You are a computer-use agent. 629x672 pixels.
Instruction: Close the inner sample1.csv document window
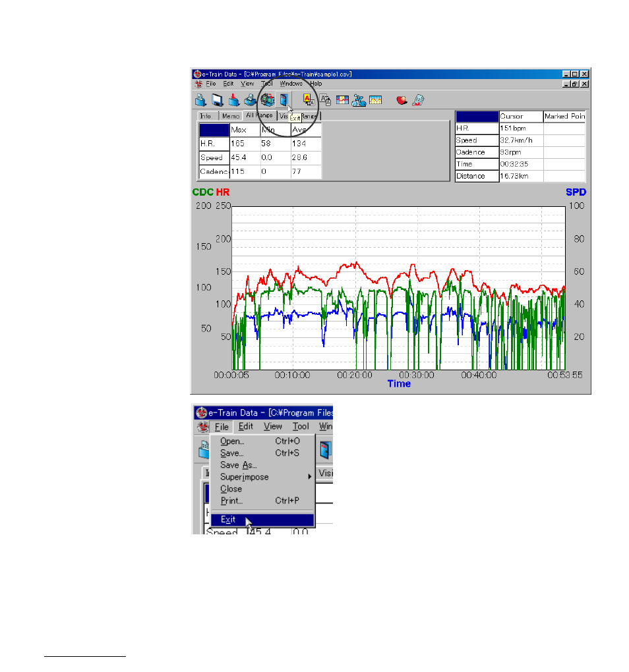click(584, 84)
